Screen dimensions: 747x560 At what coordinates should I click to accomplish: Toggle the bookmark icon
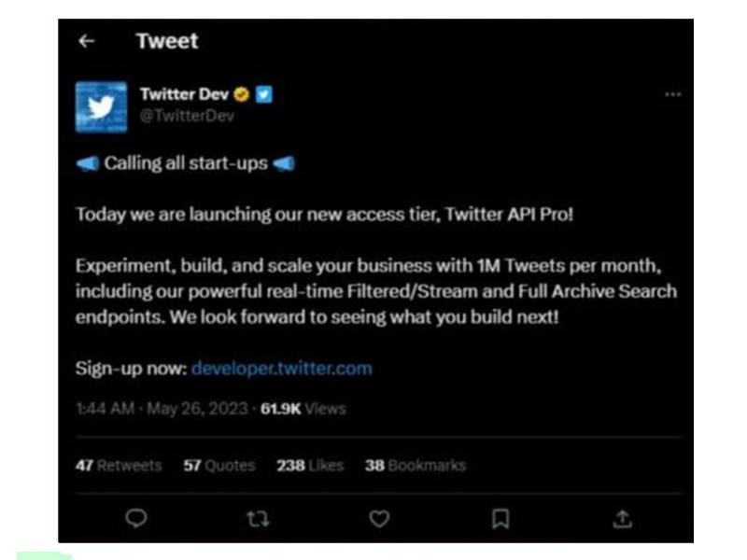500,518
